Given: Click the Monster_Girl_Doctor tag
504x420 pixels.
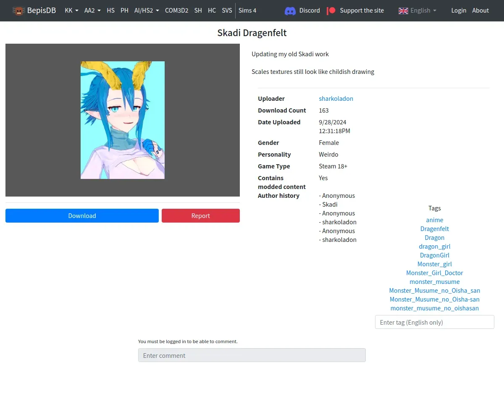Looking at the screenshot, I should [435, 273].
